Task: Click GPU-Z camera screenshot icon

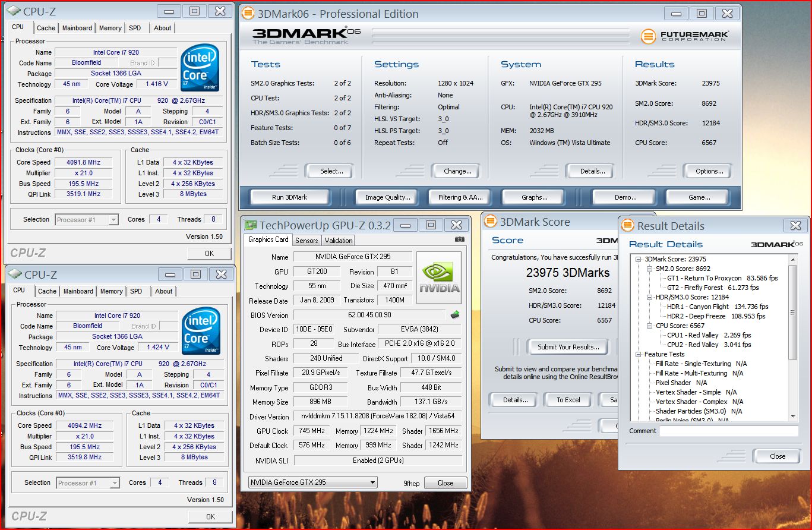Action: (460, 239)
